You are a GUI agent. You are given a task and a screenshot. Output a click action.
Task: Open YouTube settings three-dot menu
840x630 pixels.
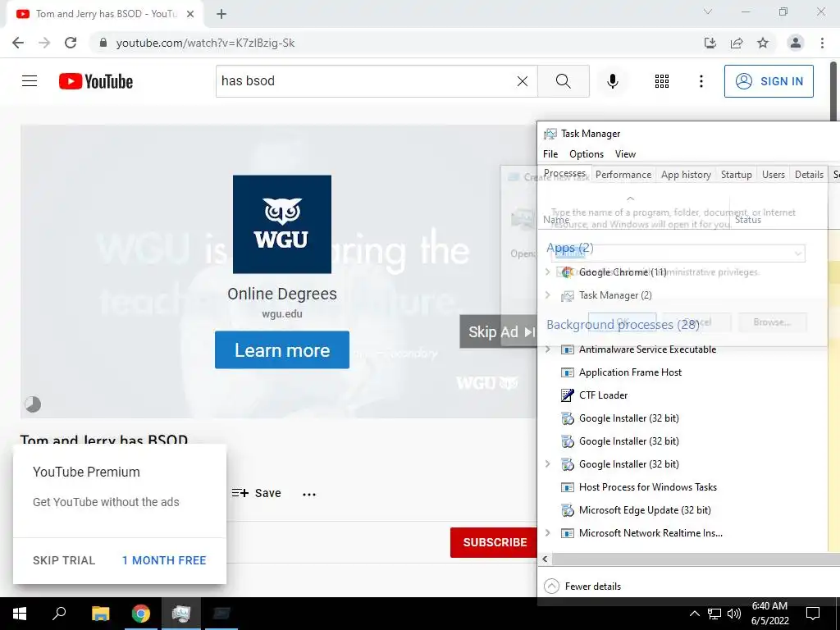click(701, 81)
